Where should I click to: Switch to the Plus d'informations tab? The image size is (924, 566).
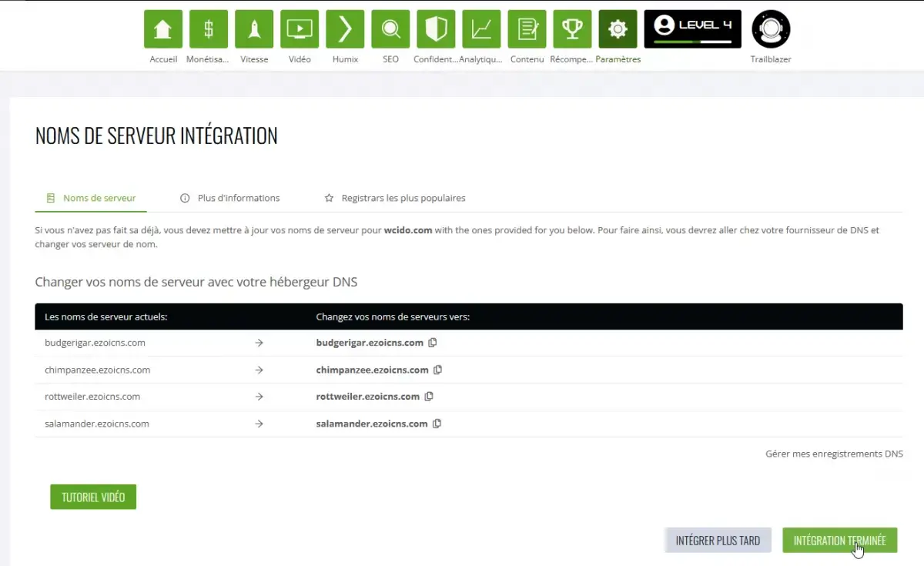point(230,198)
